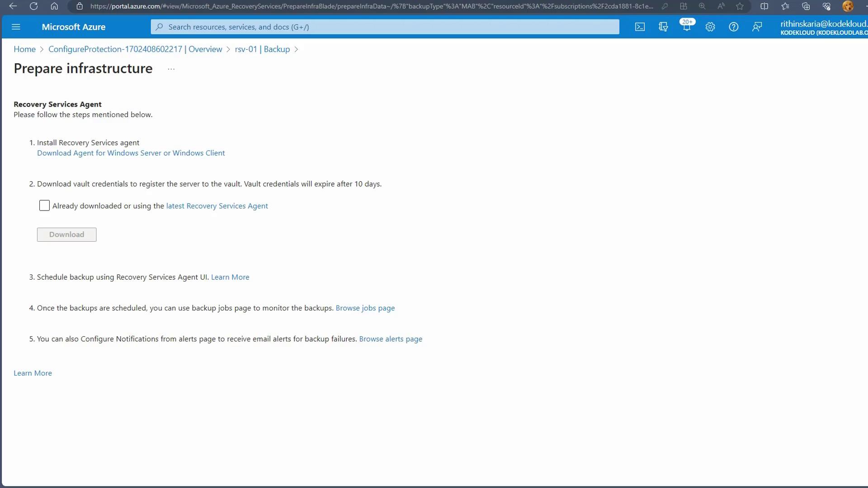
Task: Click the vault credentials Download button
Action: click(x=66, y=235)
